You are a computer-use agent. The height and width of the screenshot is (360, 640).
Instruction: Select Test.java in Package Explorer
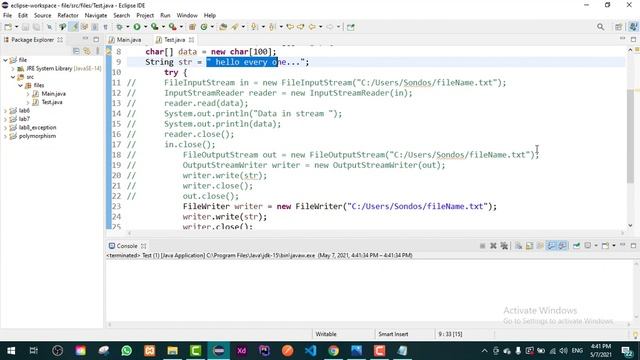point(52,102)
